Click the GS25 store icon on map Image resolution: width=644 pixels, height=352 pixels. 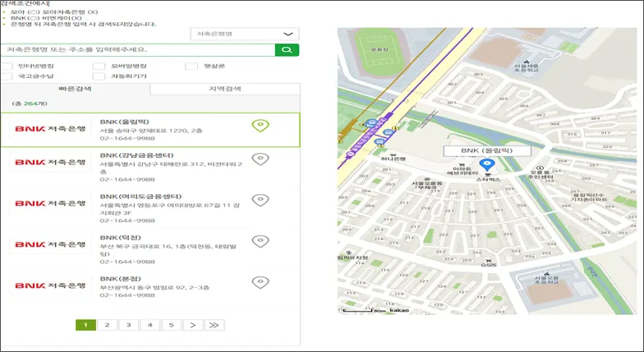point(488,260)
